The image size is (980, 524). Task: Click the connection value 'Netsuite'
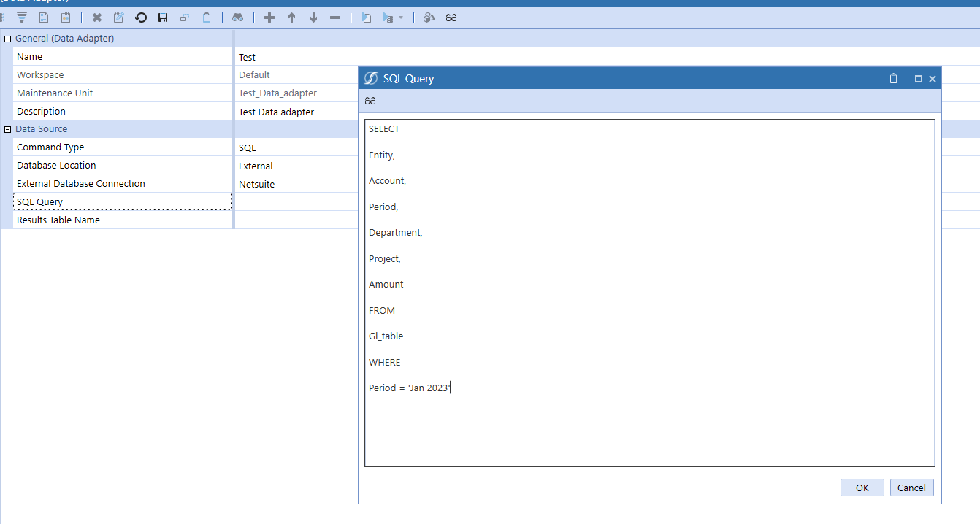coord(257,184)
